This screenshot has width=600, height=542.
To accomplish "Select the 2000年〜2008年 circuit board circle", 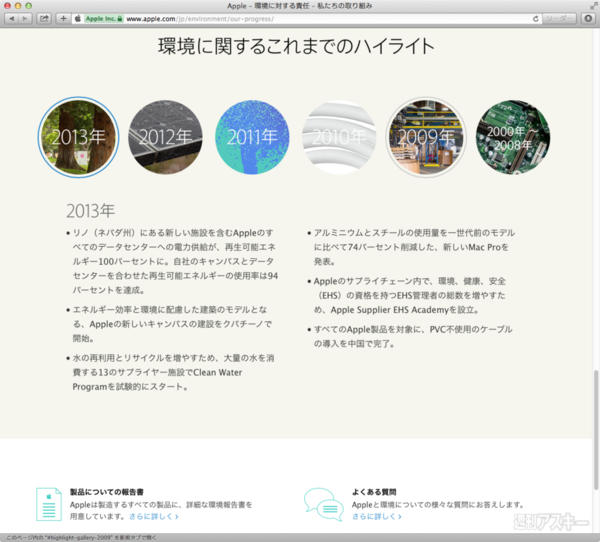I will coord(513,137).
